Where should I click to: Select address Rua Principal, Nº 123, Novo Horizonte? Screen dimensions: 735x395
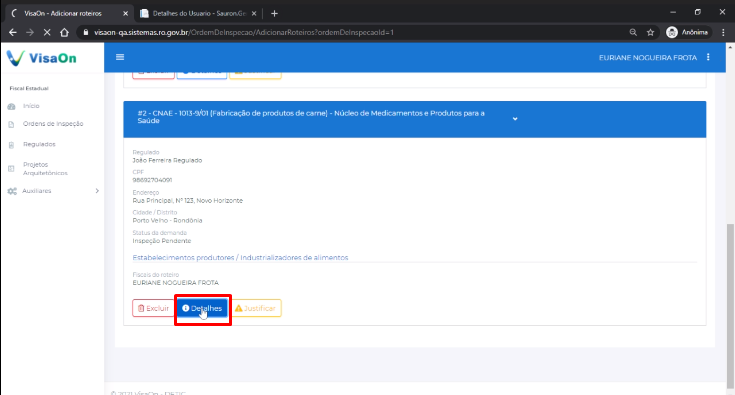188,201
